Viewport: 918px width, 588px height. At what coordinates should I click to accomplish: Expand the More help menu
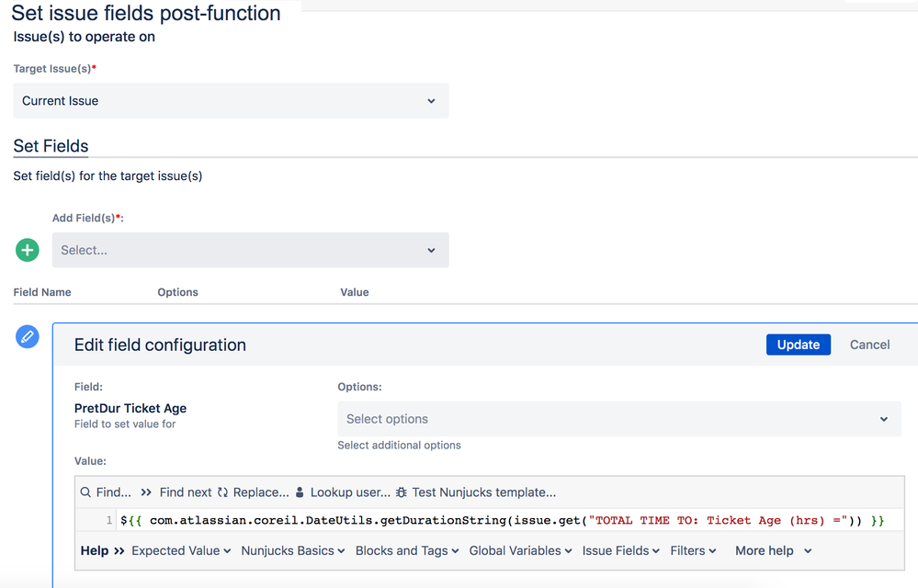[x=774, y=550]
